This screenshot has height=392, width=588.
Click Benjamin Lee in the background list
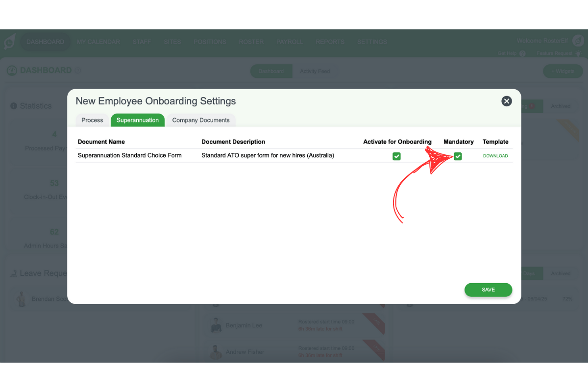tap(244, 325)
